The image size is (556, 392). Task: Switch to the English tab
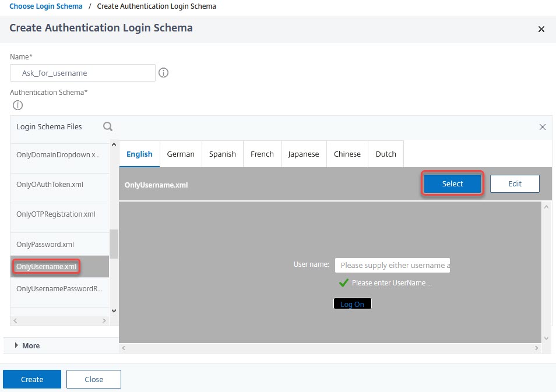pyautogui.click(x=139, y=154)
